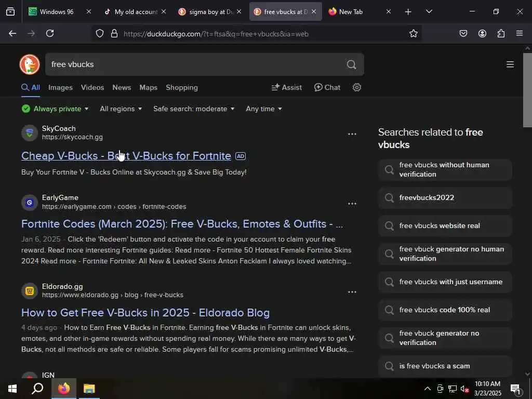Image resolution: width=532 pixels, height=399 pixels.
Task: Reload the current page
Action: tap(50, 33)
